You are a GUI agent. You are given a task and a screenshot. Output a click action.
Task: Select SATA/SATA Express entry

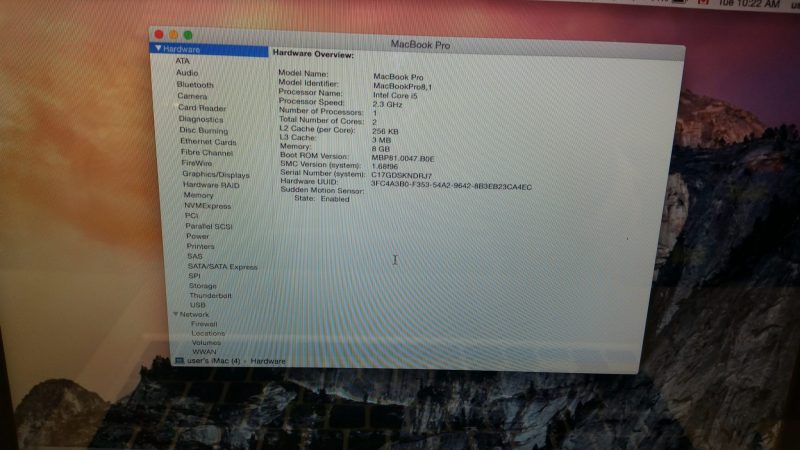[x=222, y=267]
